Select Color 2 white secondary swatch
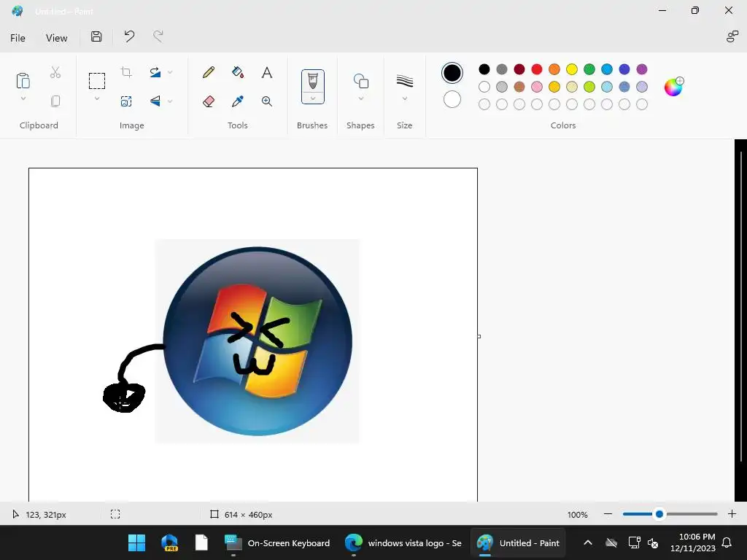 (452, 99)
